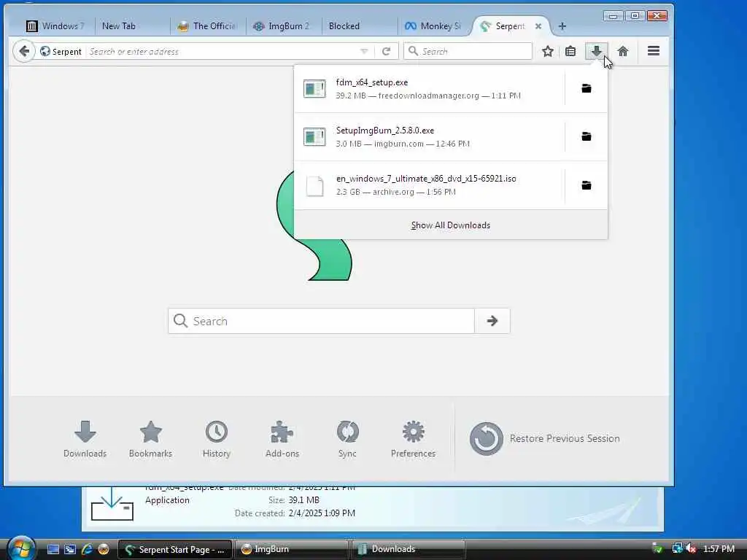Screen dimensions: 747x560
Task: Switch to the ImgBurn tab
Action: (284, 26)
